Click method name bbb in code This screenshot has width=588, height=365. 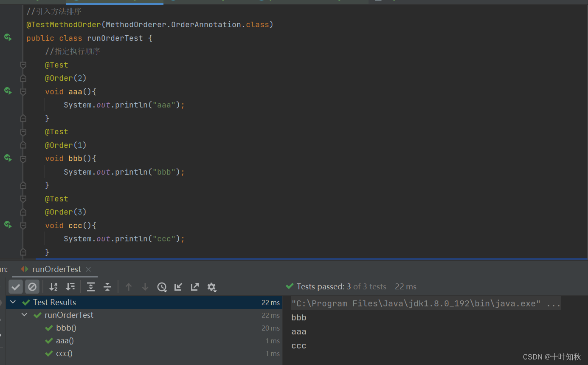pyautogui.click(x=75, y=158)
